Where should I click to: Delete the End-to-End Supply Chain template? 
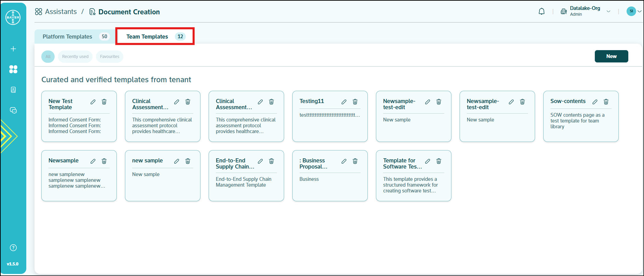271,161
